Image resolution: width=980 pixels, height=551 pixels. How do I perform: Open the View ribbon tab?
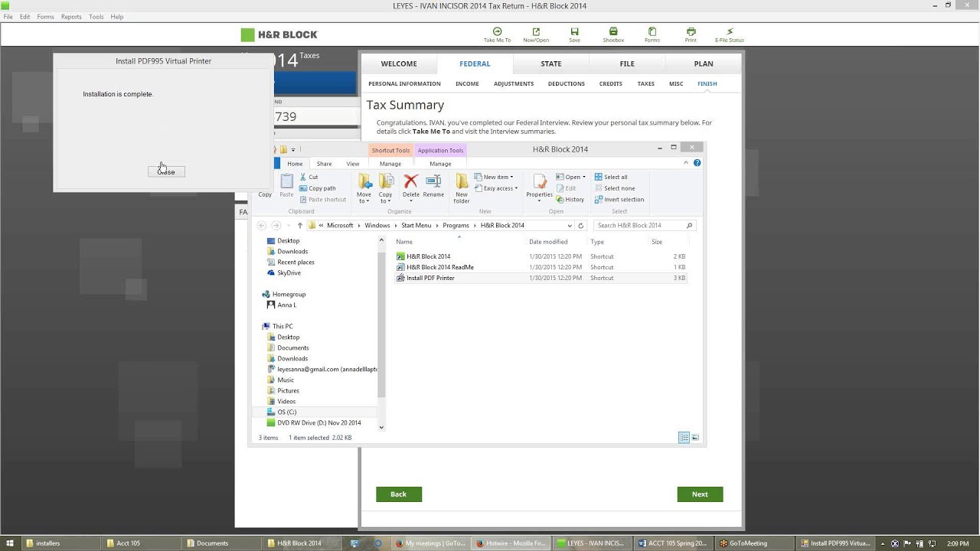353,164
